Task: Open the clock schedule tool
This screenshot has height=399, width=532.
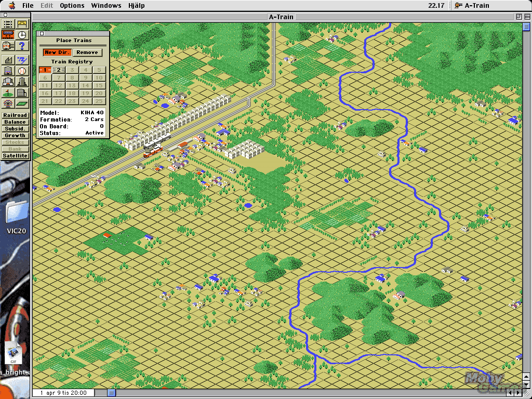Action: tap(22, 35)
